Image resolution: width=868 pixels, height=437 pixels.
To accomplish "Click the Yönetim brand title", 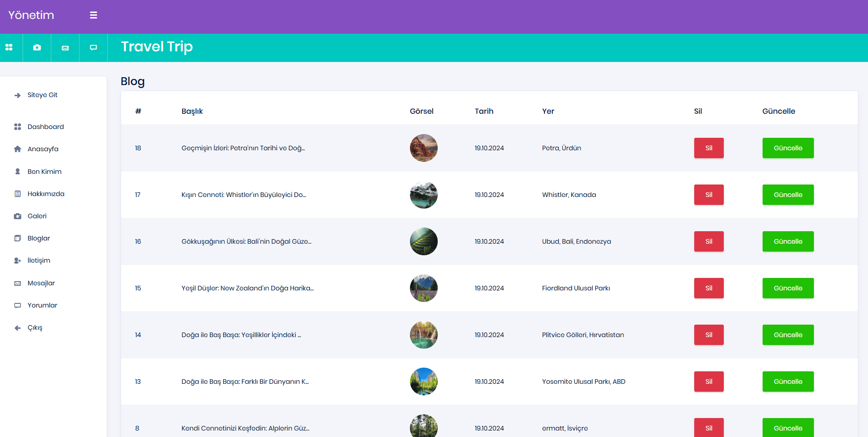I will click(x=31, y=15).
